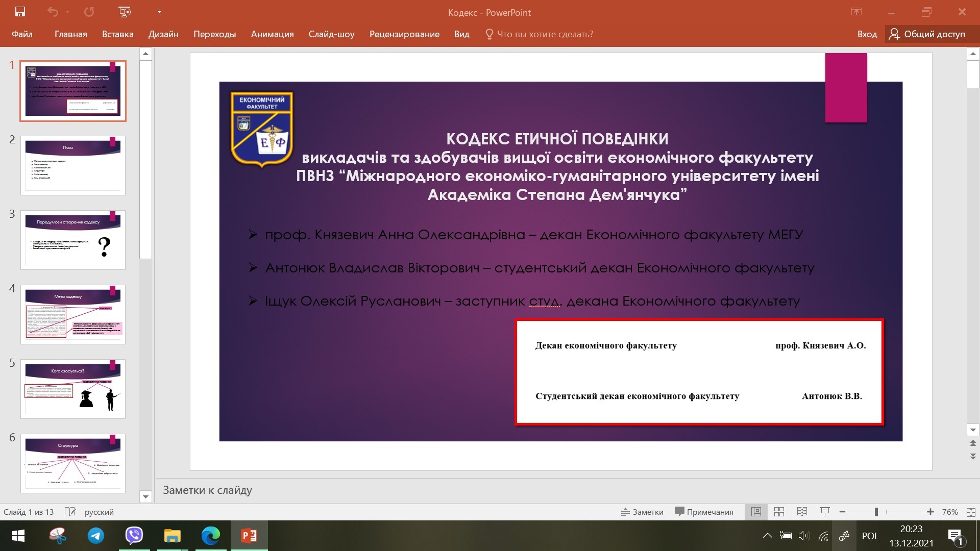Screen dimensions: 980x551
Task: Open the Snipping tool taskbar icon
Action: pyautogui.click(x=58, y=536)
